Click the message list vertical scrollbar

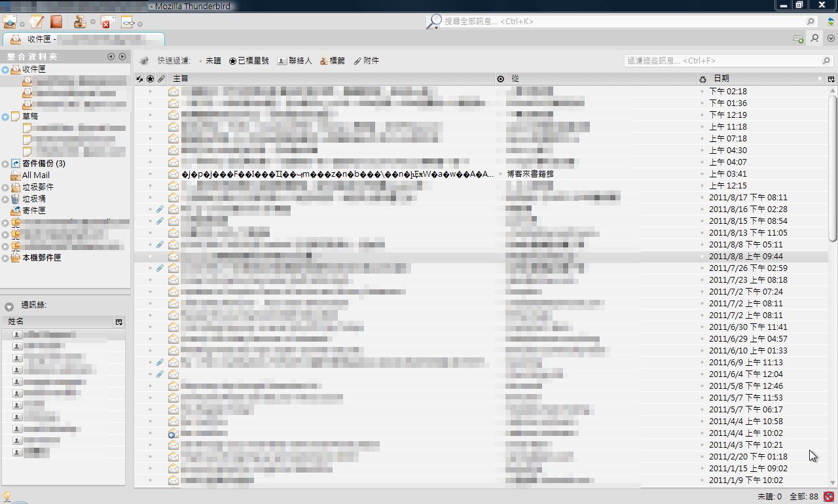coord(833,169)
